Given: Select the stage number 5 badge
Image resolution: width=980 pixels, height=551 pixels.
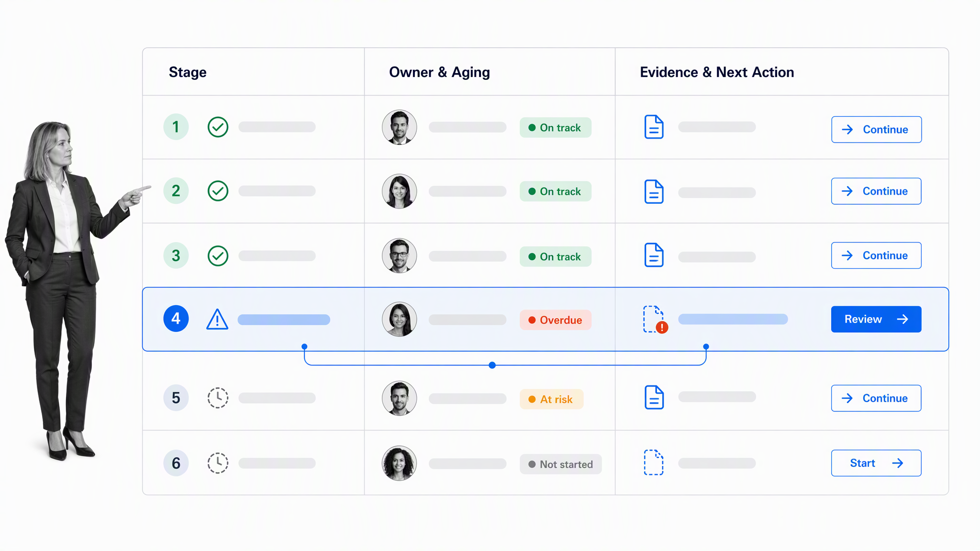Looking at the screenshot, I should tap(176, 398).
